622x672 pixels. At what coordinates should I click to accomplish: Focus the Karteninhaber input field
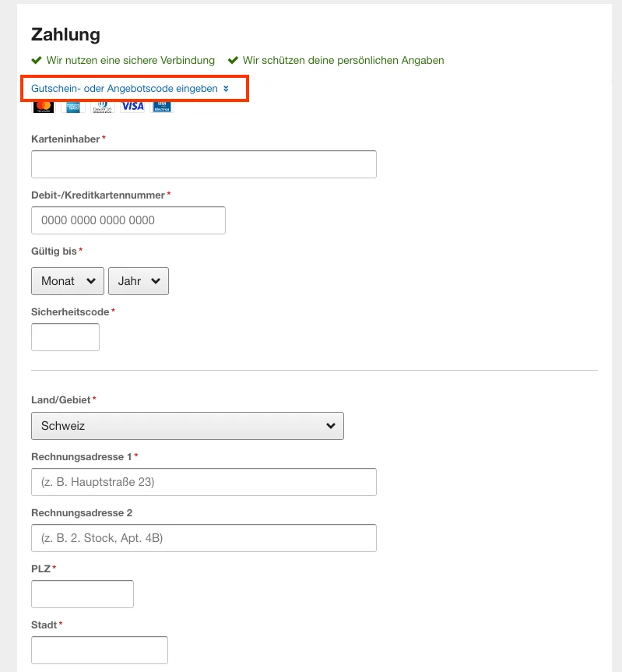pos(204,164)
